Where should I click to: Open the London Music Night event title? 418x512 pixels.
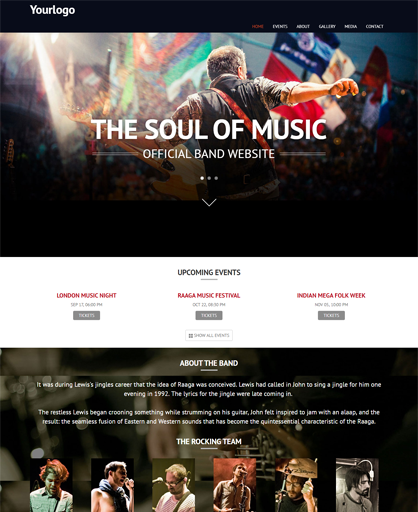click(x=86, y=295)
